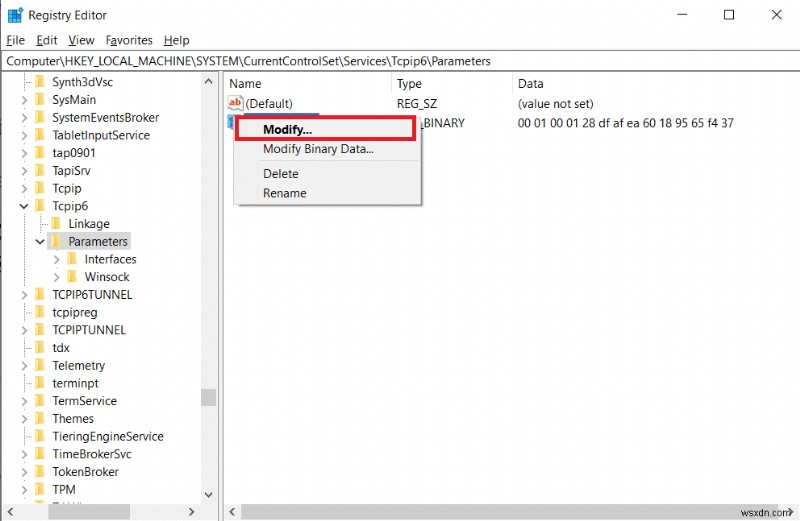Click the TapiSrv folder icon
Viewport: 800px width, 521px height.
pyautogui.click(x=40, y=170)
